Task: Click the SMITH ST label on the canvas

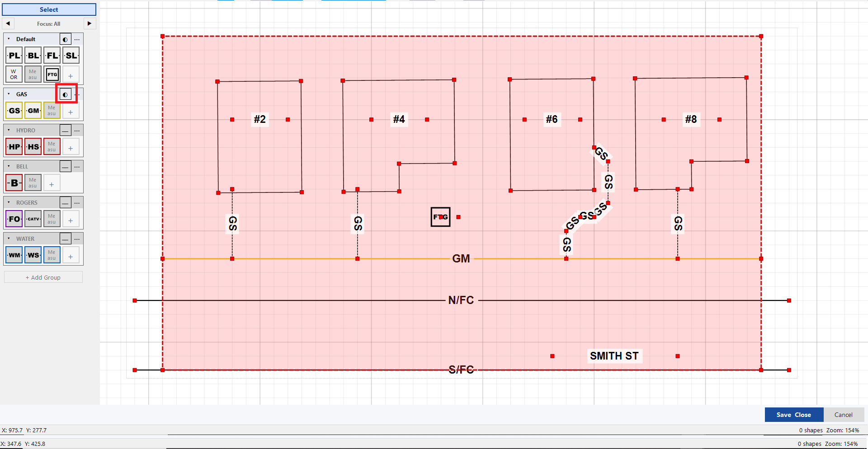Action: (x=614, y=356)
